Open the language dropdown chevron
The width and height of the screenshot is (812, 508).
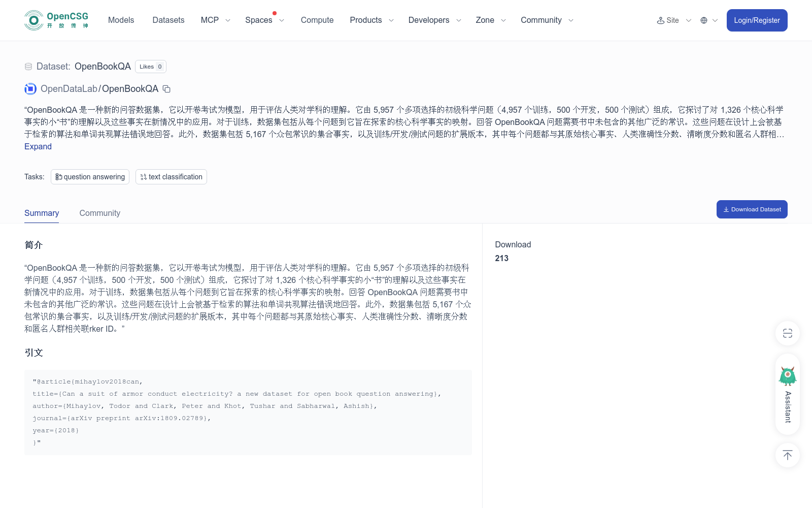point(715,20)
